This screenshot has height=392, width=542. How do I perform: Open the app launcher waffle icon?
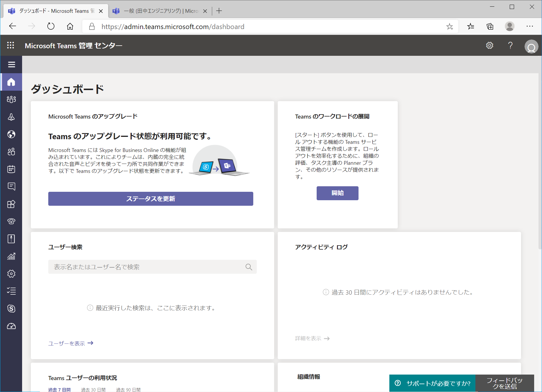pyautogui.click(x=11, y=45)
